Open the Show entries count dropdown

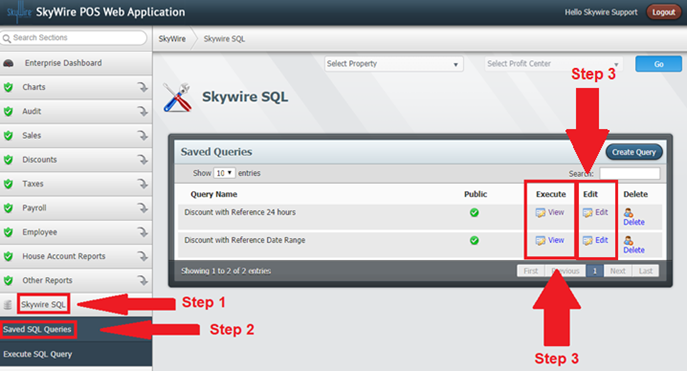(x=224, y=173)
